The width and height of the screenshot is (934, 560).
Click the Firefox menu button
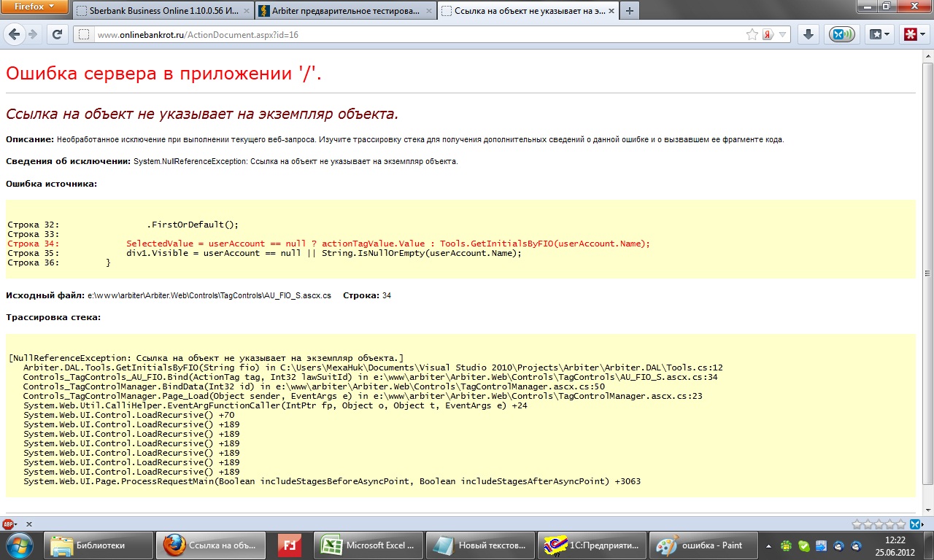(x=35, y=7)
